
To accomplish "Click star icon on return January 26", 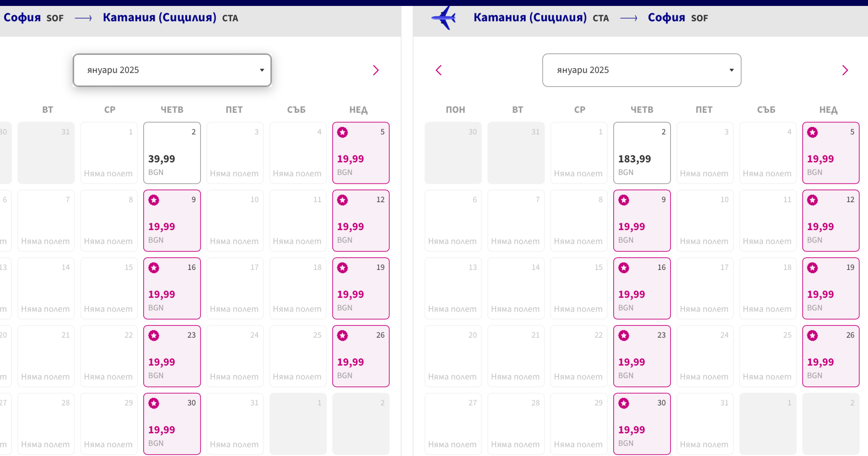I will [812, 336].
